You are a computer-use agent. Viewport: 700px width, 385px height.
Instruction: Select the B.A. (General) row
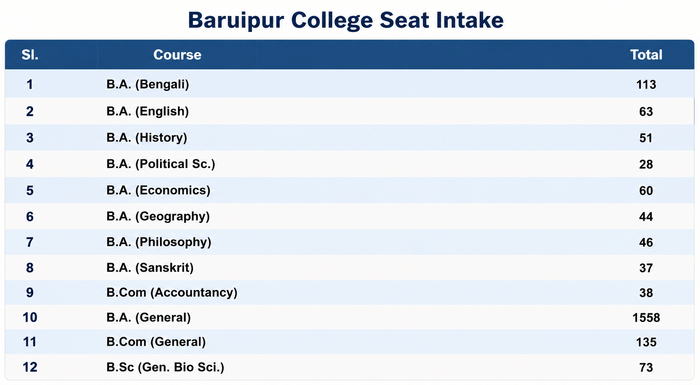[350, 318]
